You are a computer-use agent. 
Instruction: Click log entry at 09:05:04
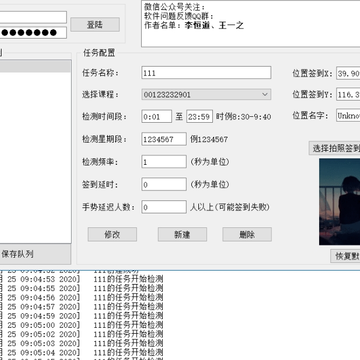coord(82,352)
